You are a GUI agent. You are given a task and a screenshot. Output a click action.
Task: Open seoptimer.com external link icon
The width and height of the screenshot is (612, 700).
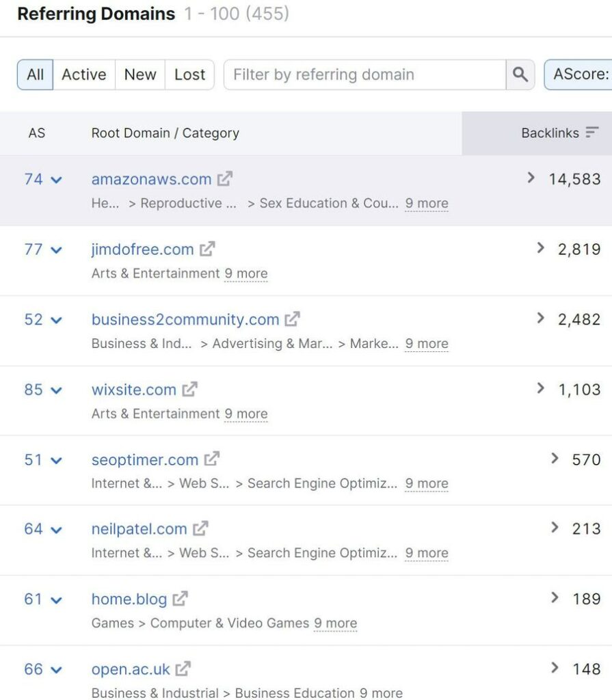[212, 459]
